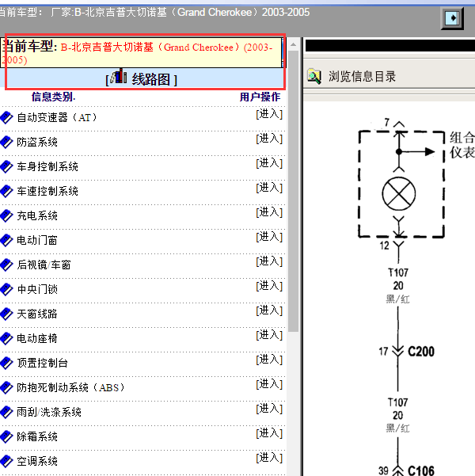
Task: Click the book icon beside 中央门锁
Action: (x=6, y=290)
